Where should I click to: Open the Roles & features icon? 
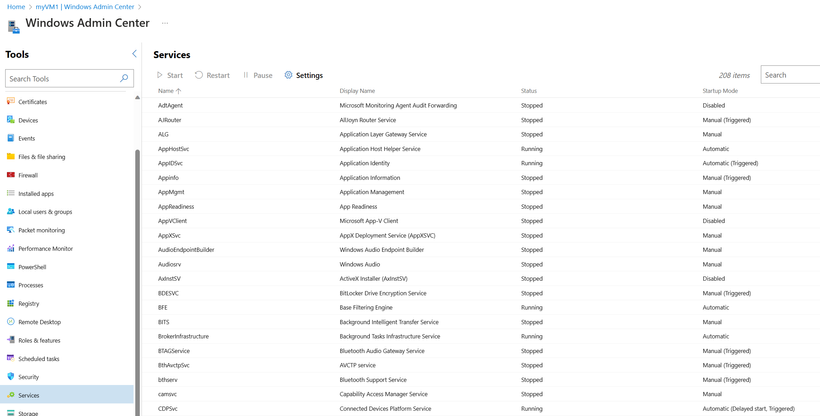click(10, 340)
